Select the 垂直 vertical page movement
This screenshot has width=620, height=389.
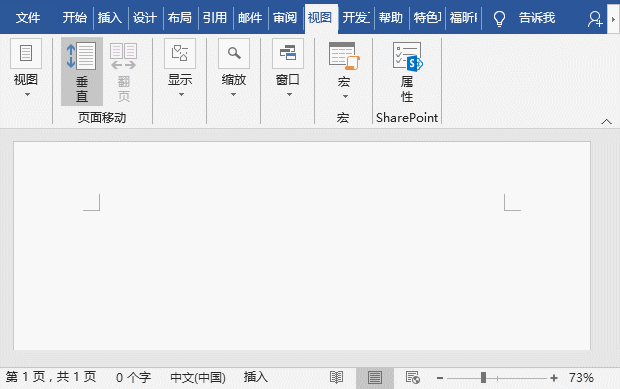coord(82,72)
